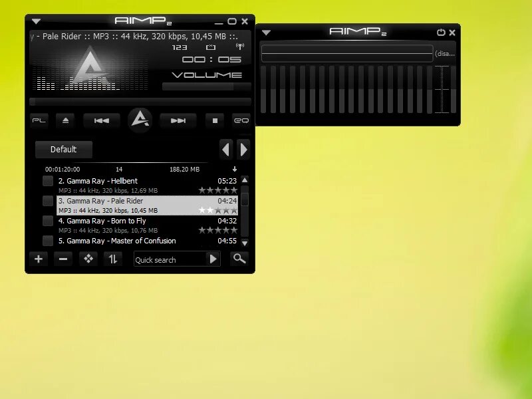Maximize the AIMP player window
The image size is (532, 399).
(x=232, y=21)
